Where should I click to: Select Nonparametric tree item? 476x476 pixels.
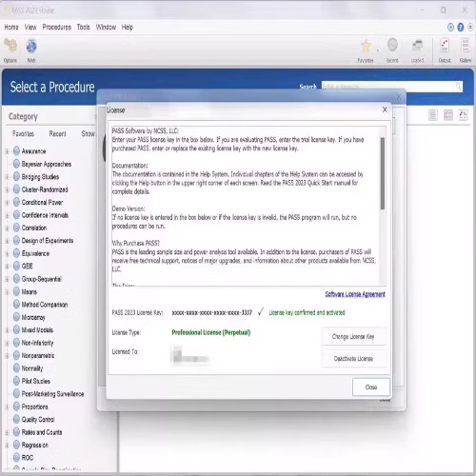[38, 355]
